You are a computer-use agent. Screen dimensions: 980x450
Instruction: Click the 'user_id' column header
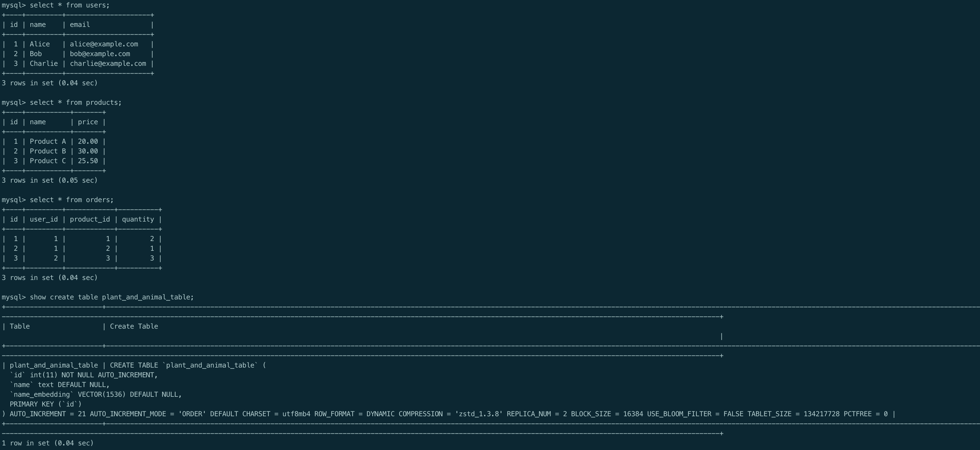point(44,220)
